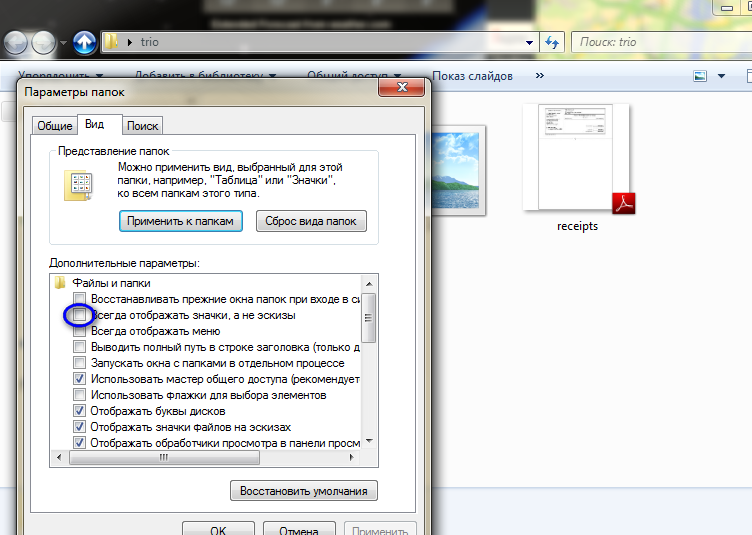This screenshot has height=535, width=752.
Task: Click the folder icon in address bar
Action: 114,42
